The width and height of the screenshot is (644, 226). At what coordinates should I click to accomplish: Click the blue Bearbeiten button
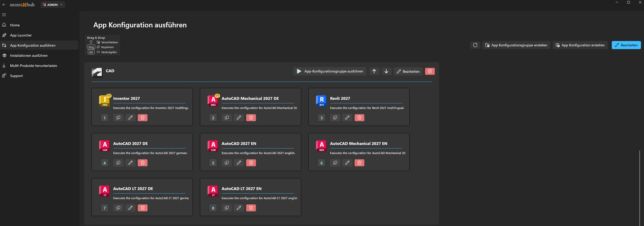(x=626, y=45)
